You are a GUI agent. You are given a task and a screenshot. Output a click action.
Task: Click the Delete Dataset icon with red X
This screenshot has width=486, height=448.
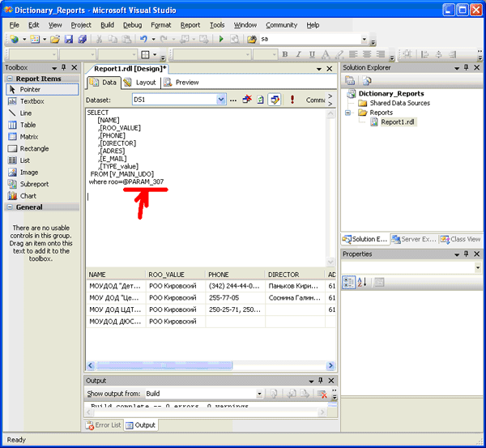tap(247, 100)
